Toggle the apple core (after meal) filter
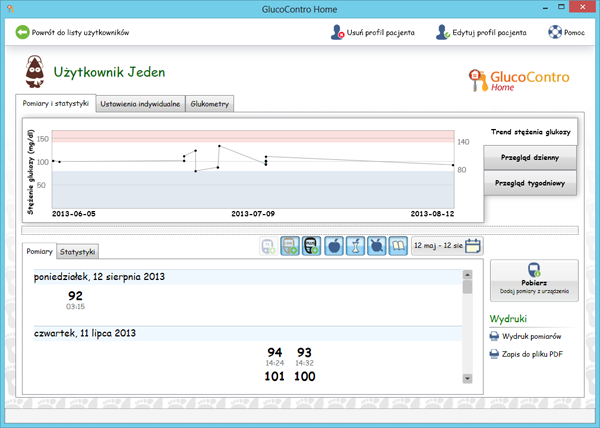Viewport: 600px width, 428px height. 355,246
